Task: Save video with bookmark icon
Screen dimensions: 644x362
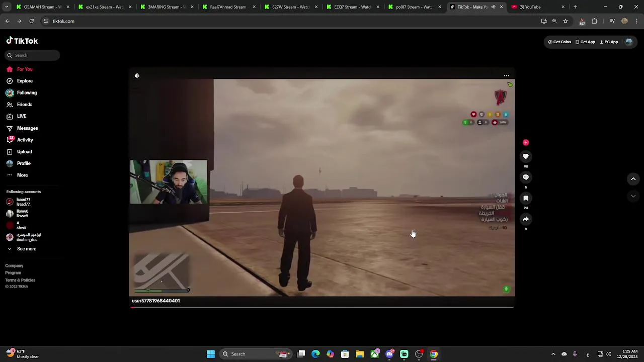Action: [x=526, y=198]
